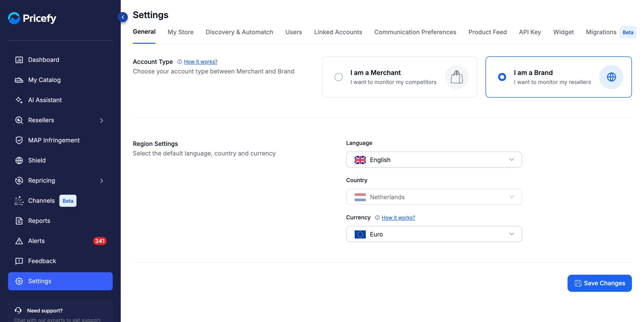The image size is (644, 322).
Task: Open Account Type How it works link
Action: (200, 62)
